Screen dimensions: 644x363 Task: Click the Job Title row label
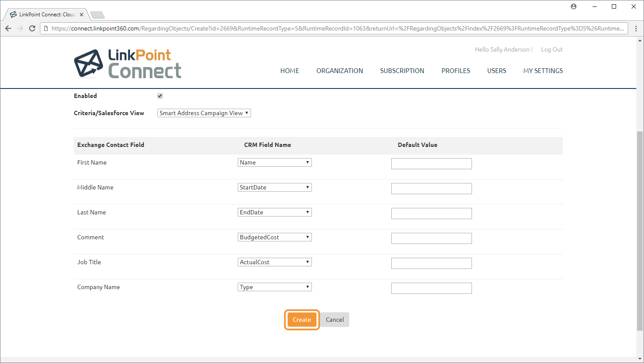coord(89,262)
